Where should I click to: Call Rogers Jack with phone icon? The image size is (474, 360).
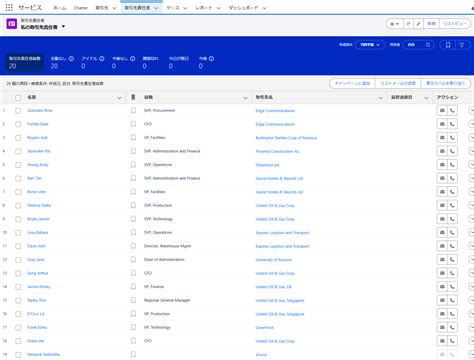click(x=452, y=138)
